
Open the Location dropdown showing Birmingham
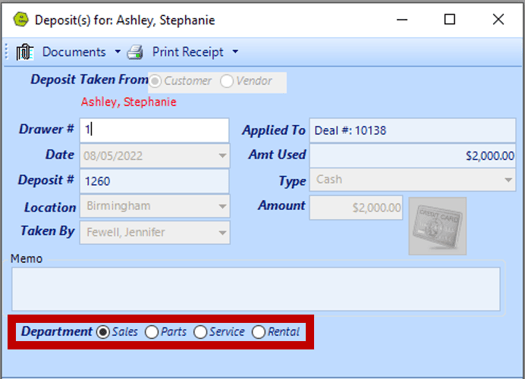pos(222,206)
